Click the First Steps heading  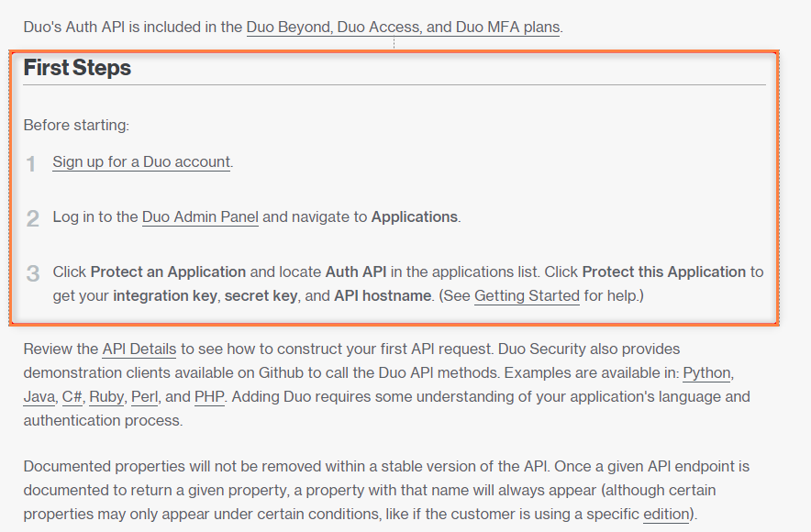(x=77, y=68)
